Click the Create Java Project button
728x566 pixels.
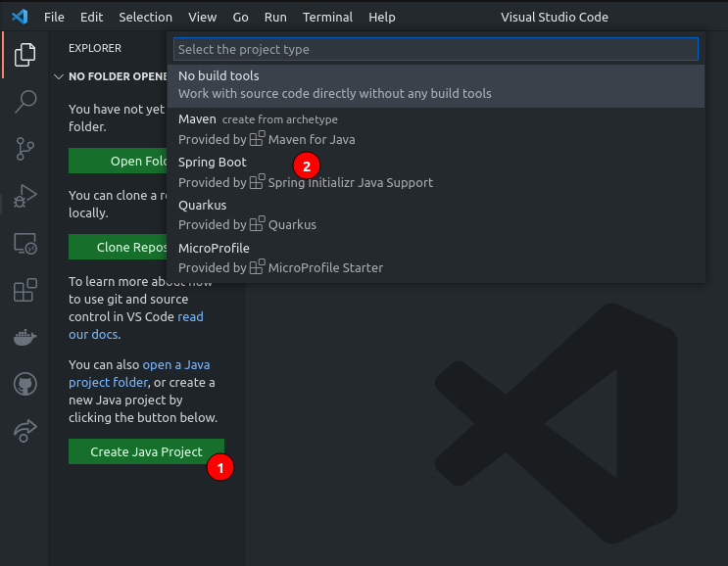click(x=146, y=451)
